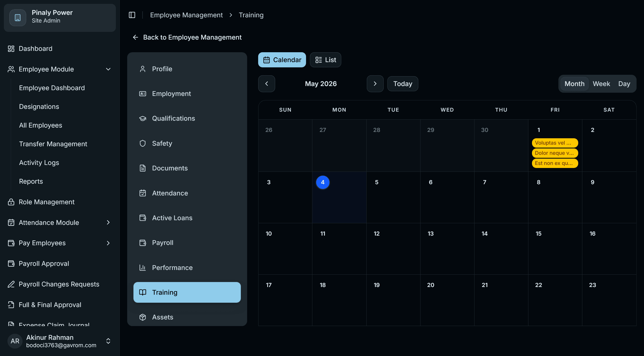Click the Payroll wallet icon in employee panel

click(143, 243)
